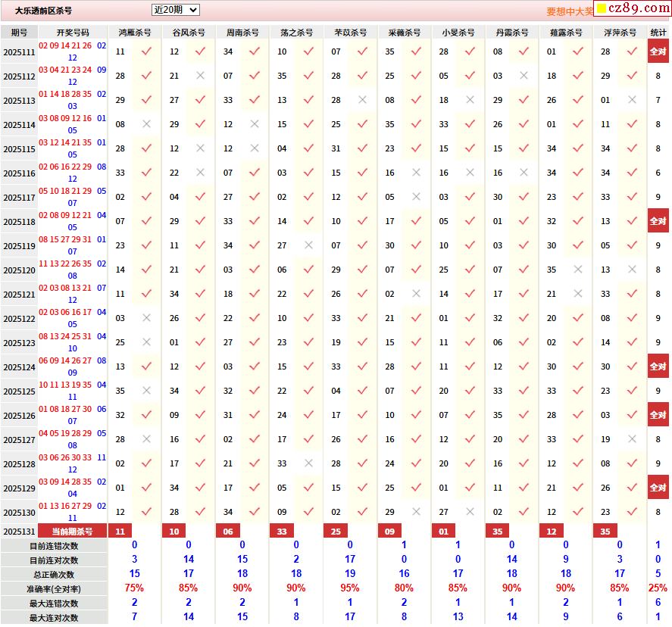Select the 鸿雁杀号 column header
Image resolution: width=672 pixels, height=627 pixels.
[x=135, y=33]
